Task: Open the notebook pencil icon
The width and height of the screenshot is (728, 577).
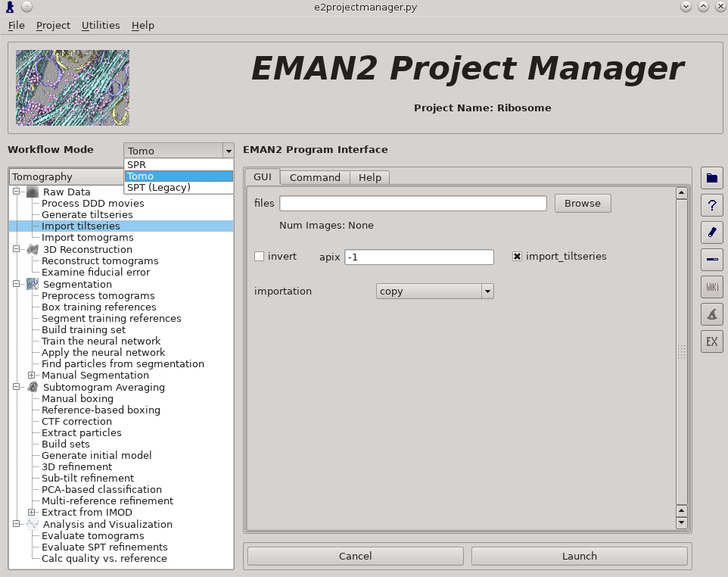Action: click(x=711, y=232)
